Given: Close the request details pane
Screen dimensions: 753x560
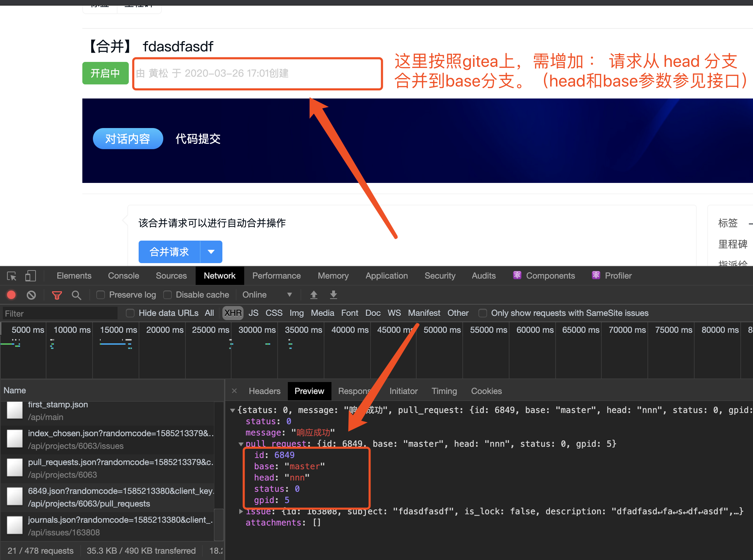Looking at the screenshot, I should (x=234, y=391).
